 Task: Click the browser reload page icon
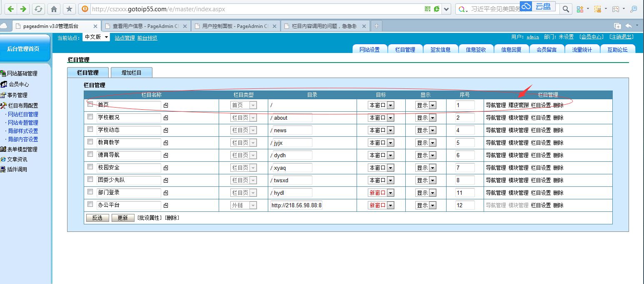click(38, 9)
